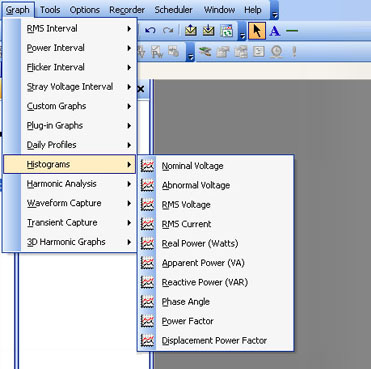Open the Graph menu
371x369 pixels.
tap(18, 10)
